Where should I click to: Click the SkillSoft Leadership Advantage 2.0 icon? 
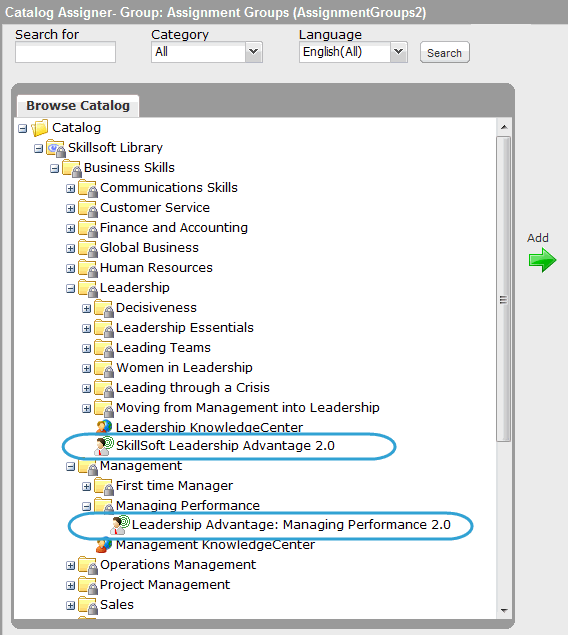pyautogui.click(x=104, y=445)
